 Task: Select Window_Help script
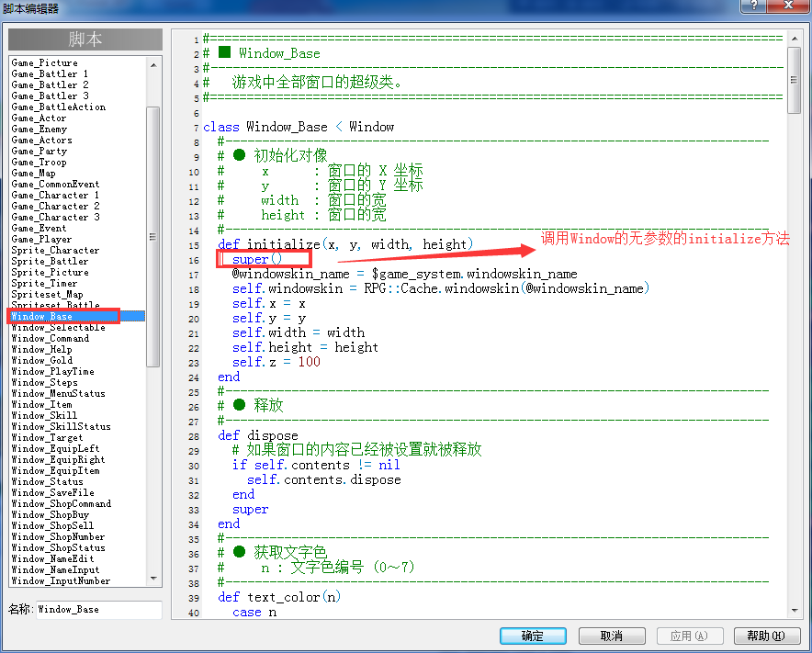(x=41, y=349)
